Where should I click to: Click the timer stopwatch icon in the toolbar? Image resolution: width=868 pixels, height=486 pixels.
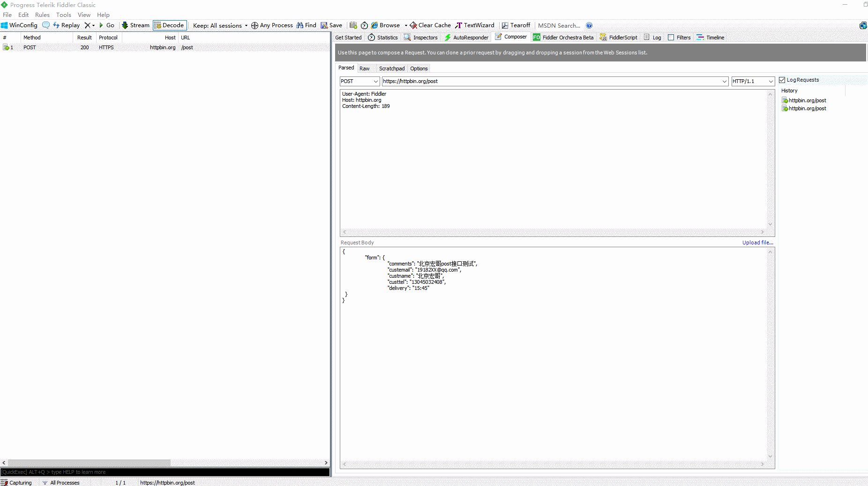pyautogui.click(x=364, y=25)
